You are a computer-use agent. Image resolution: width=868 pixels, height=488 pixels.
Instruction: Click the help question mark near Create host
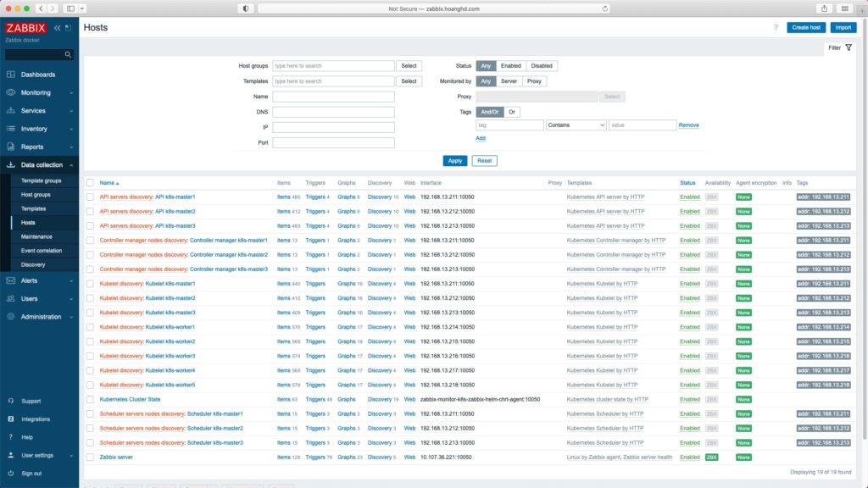click(776, 28)
